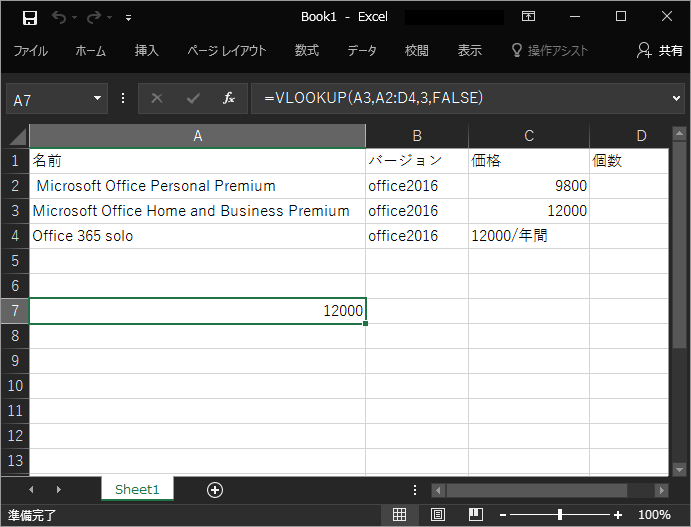The width and height of the screenshot is (691, 527).
Task: Click the Save icon in quick access toolbar
Action: [30, 18]
